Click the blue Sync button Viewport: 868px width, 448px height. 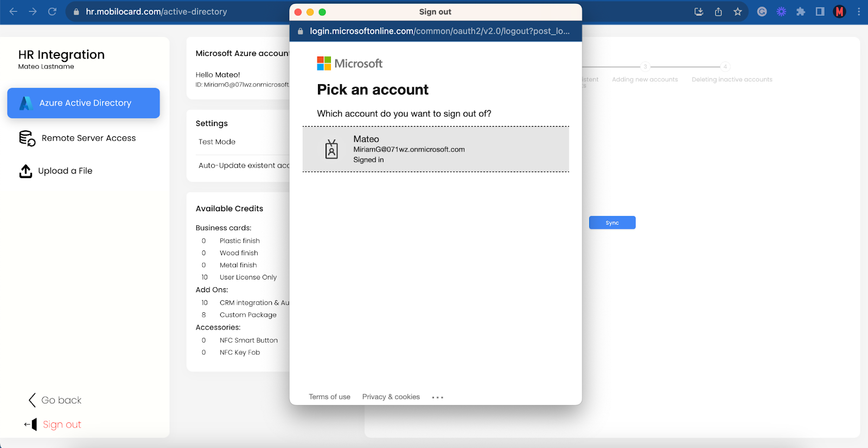tap(612, 223)
